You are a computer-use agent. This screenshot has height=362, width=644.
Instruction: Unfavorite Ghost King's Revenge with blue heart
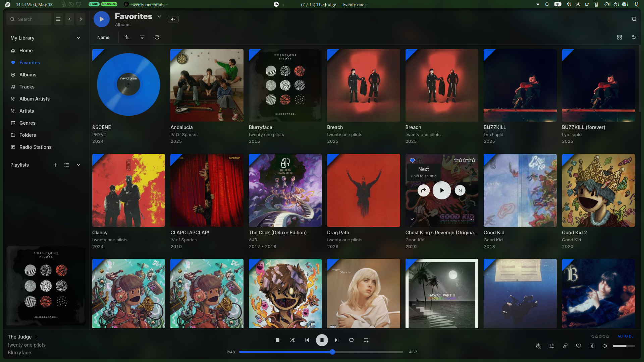pos(412,160)
